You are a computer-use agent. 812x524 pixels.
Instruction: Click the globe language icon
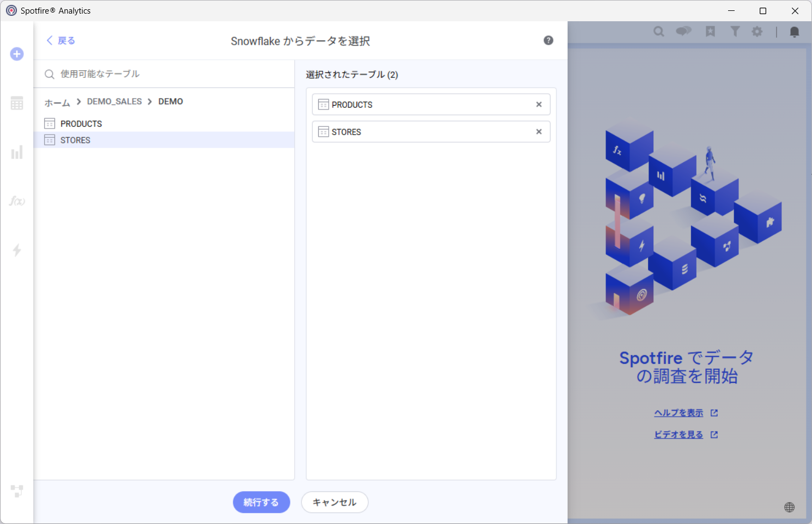pos(789,507)
